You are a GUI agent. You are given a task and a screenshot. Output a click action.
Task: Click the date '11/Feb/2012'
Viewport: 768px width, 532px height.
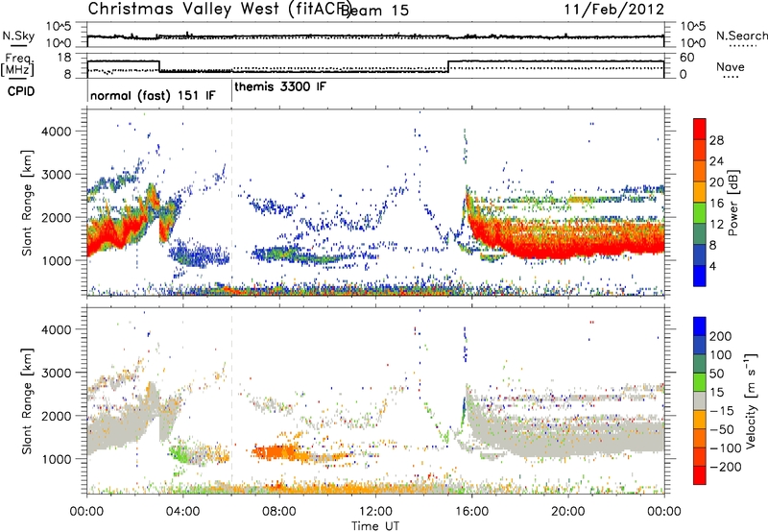[614, 10]
